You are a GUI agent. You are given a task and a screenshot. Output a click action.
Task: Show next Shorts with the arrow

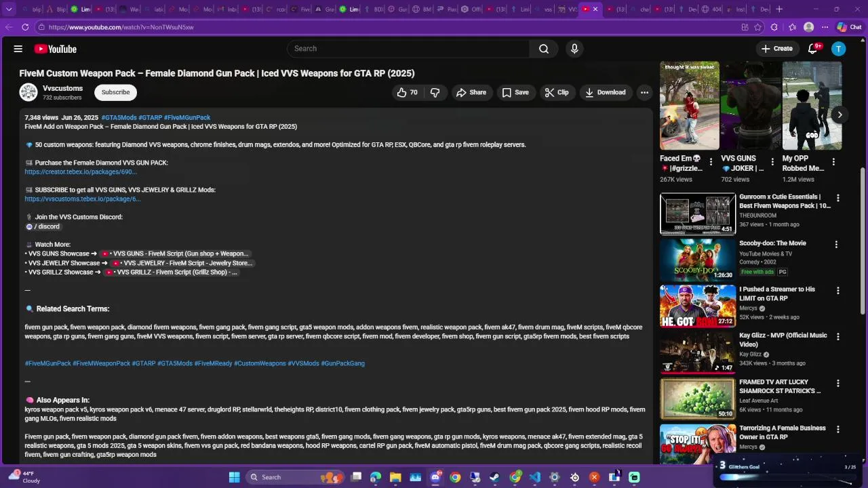(x=840, y=115)
